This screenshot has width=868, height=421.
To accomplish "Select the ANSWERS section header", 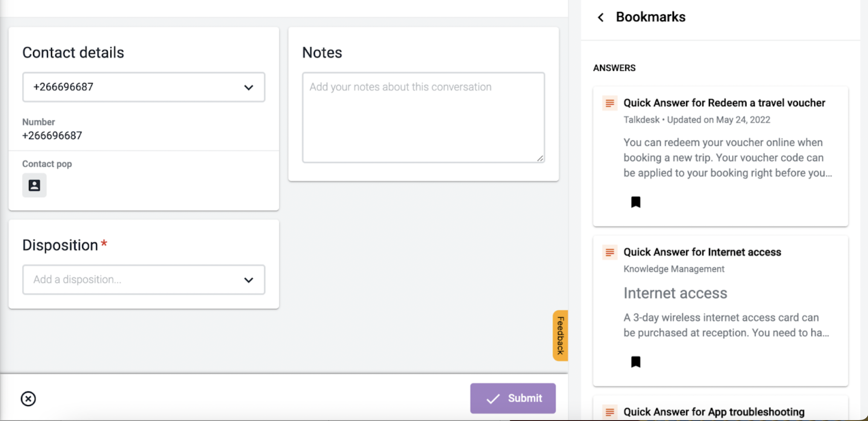I will [x=614, y=68].
